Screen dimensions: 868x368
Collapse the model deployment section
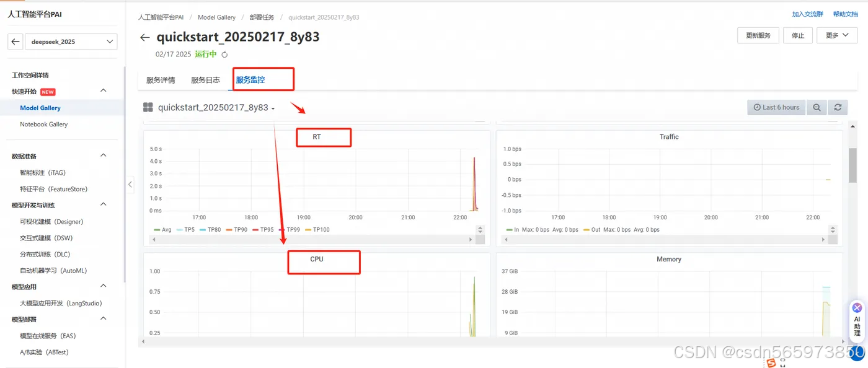104,319
